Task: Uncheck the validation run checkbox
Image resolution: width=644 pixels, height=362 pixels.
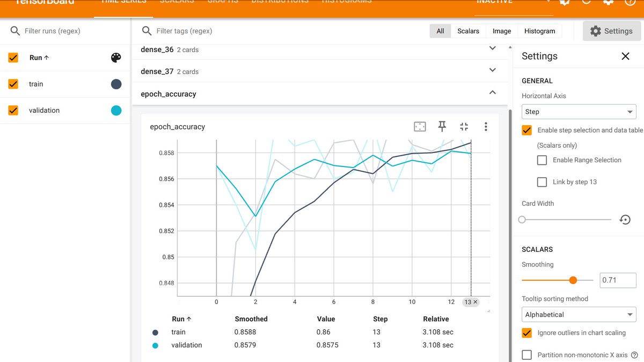Action: pyautogui.click(x=13, y=110)
